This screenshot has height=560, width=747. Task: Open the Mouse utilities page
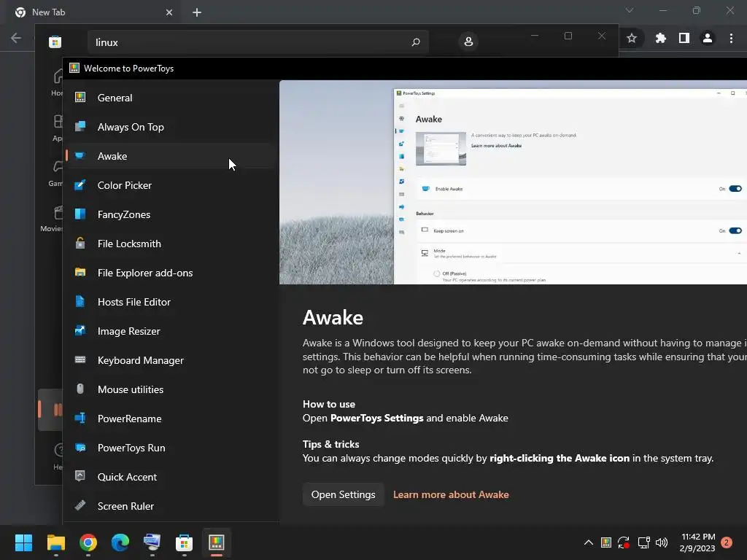[x=170, y=389]
